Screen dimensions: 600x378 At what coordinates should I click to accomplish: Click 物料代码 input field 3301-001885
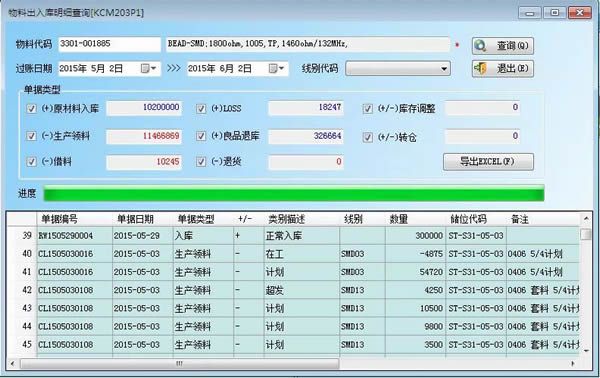click(109, 44)
